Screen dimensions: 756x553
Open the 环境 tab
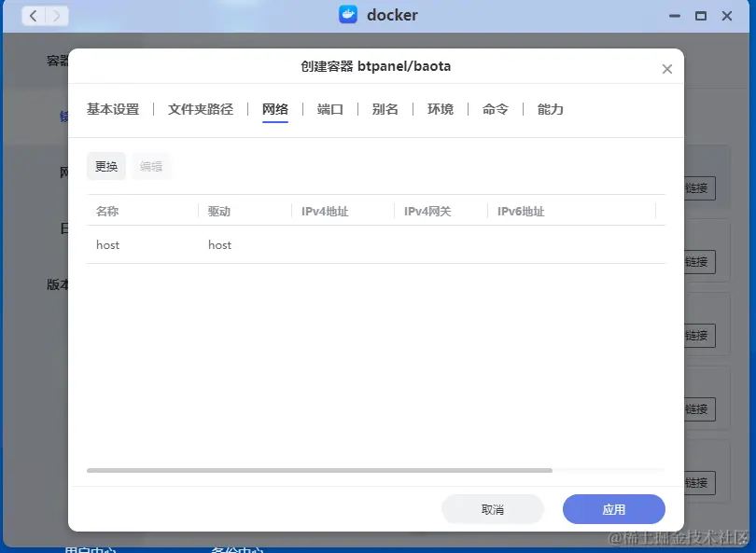(x=441, y=109)
